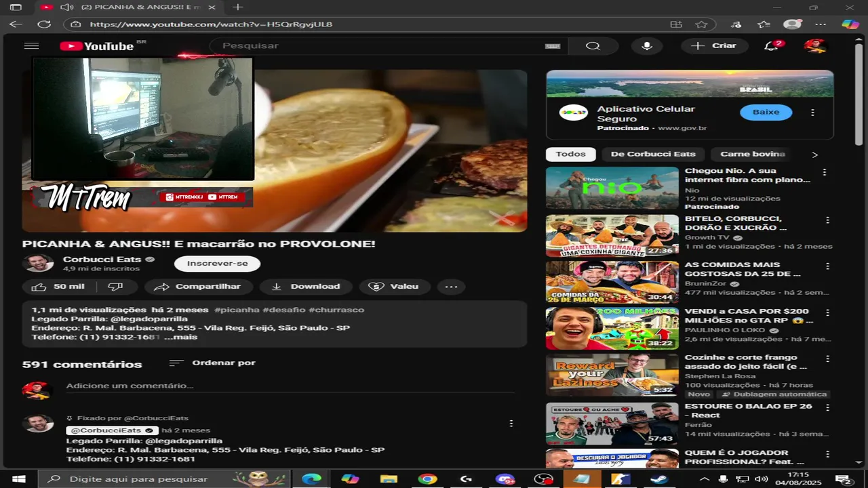Image resolution: width=868 pixels, height=488 pixels.
Task: Click the Compartilhar share button
Action: coord(199,287)
